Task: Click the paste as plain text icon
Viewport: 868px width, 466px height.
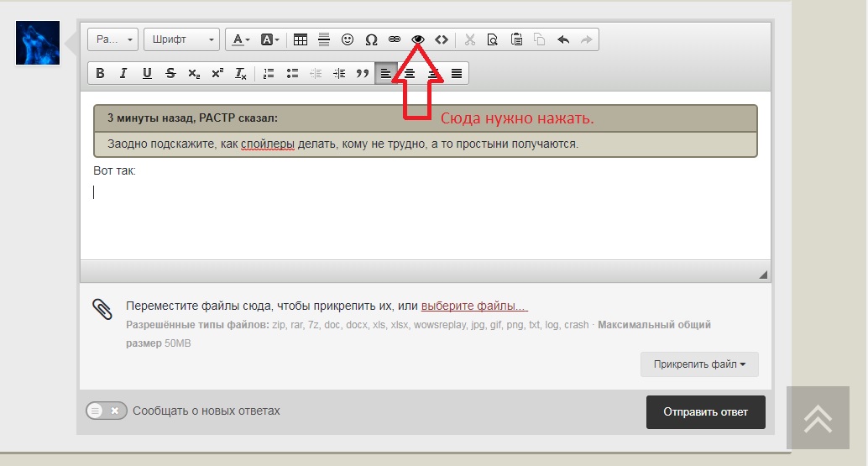Action: [493, 39]
